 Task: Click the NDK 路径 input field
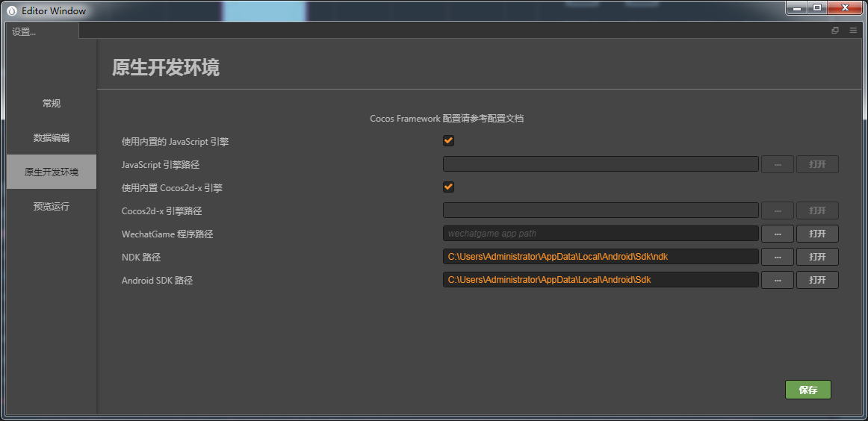click(x=601, y=257)
